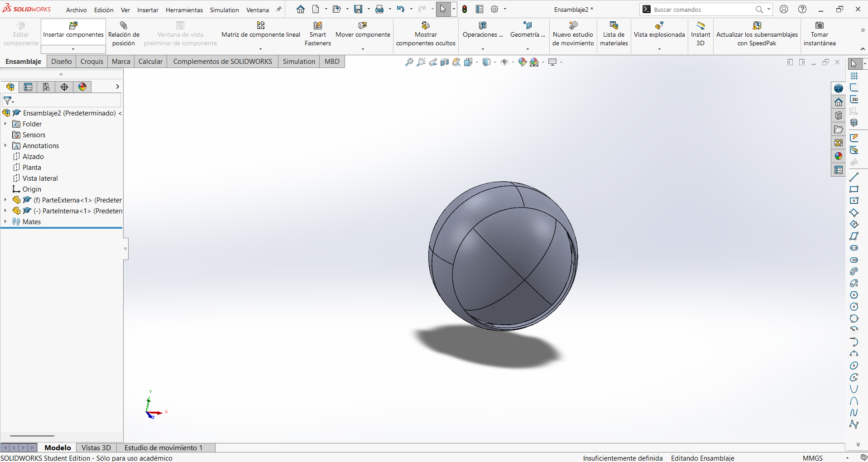Click the Options gear icon
868x462 pixels.
(495, 9)
